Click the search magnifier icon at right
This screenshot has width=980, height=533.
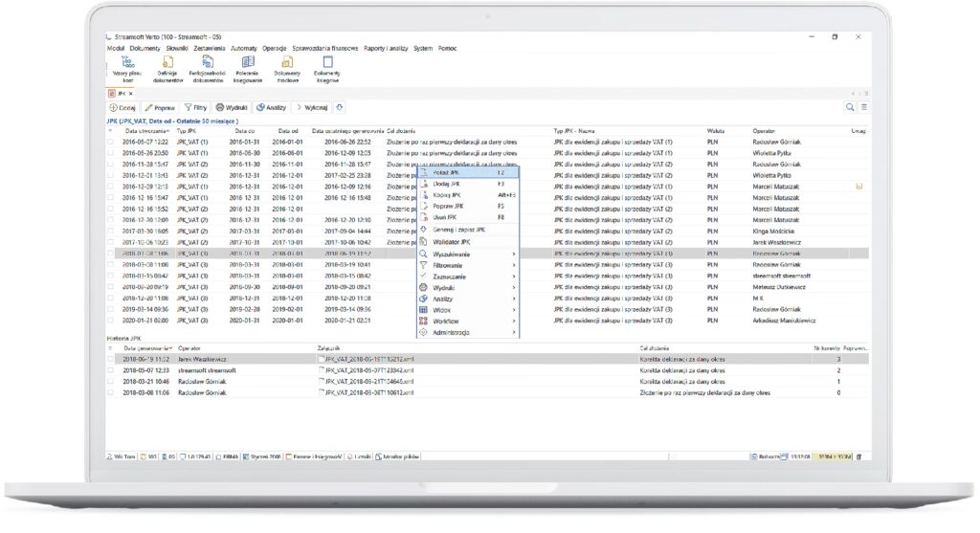tap(849, 107)
